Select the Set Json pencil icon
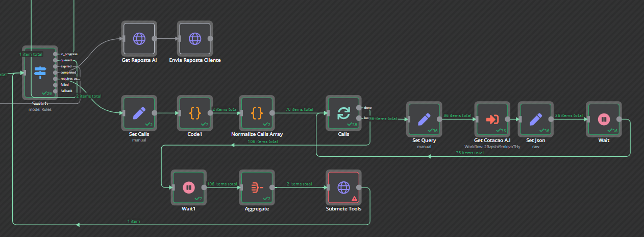 coord(535,120)
